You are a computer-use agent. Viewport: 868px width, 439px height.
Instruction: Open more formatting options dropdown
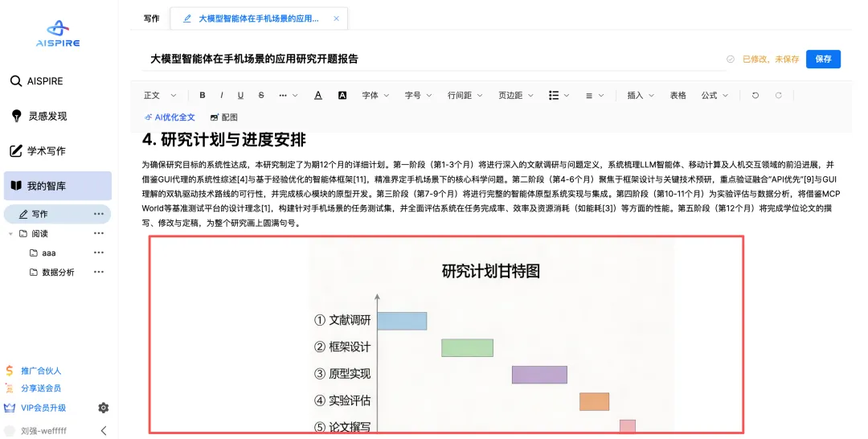click(x=288, y=95)
